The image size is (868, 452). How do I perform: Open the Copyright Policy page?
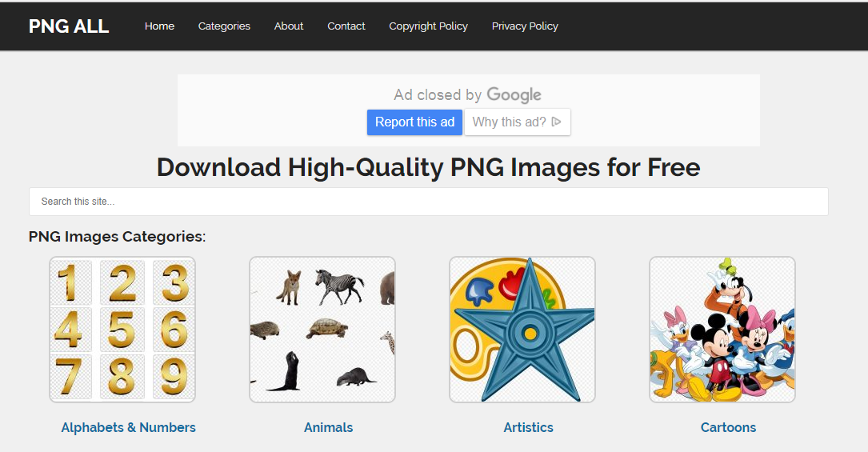pyautogui.click(x=429, y=26)
